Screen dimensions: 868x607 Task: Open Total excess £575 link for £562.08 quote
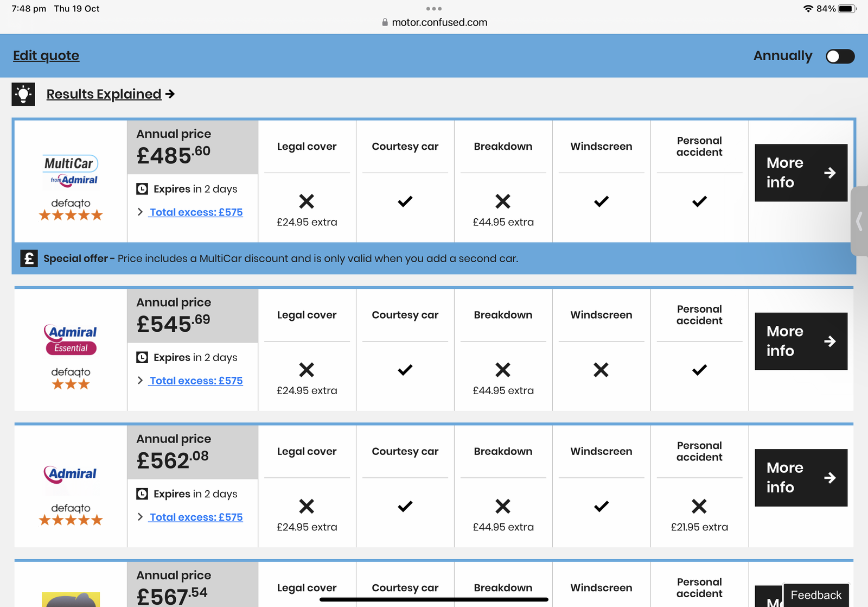pos(196,517)
